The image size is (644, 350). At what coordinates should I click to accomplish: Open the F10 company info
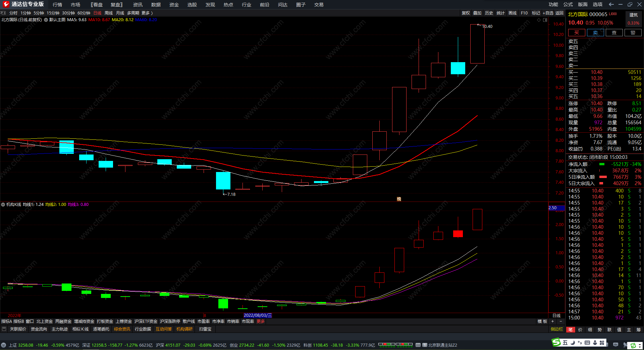point(524,13)
